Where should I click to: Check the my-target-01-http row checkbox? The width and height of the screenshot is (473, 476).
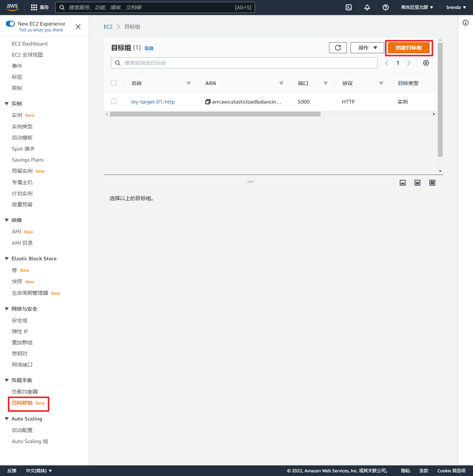[x=114, y=101]
